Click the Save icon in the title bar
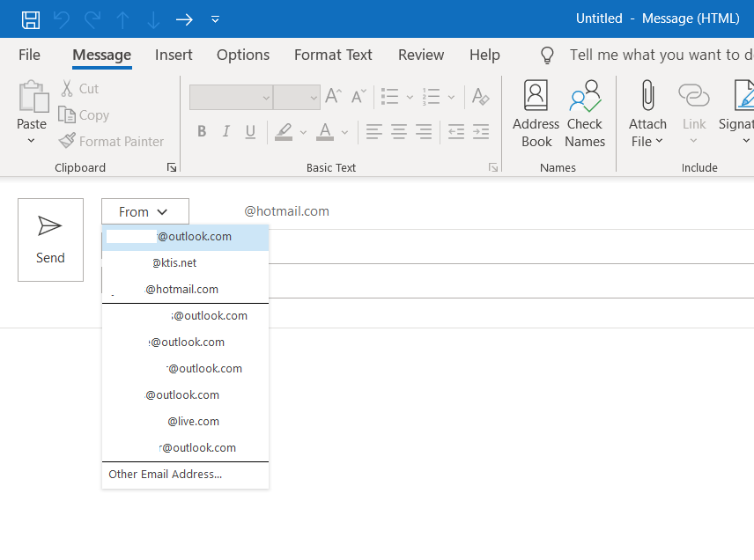This screenshot has width=754, height=560. pyautogui.click(x=31, y=19)
